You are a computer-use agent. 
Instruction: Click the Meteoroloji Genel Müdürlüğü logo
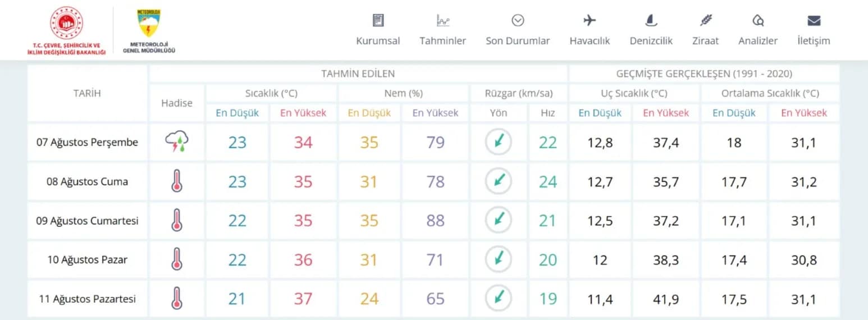[x=149, y=24]
